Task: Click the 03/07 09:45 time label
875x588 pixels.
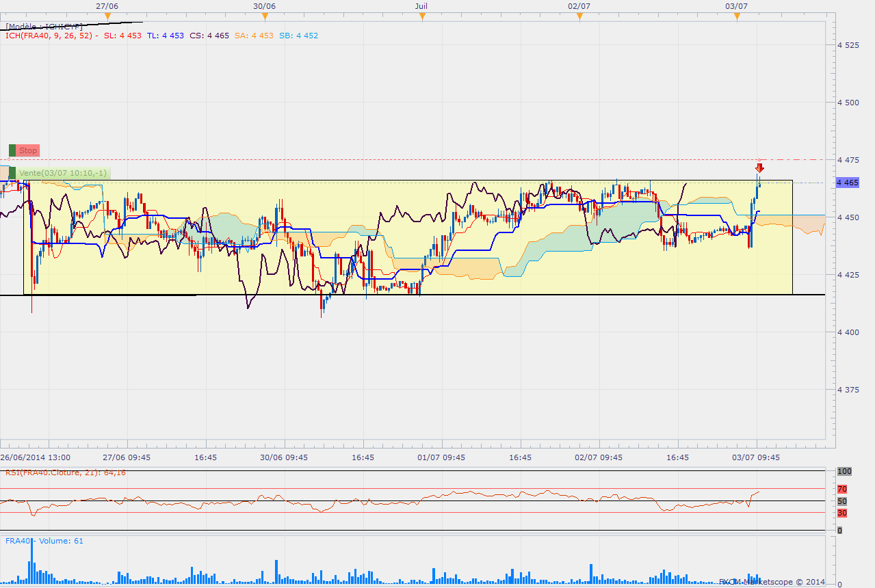Action: (757, 457)
